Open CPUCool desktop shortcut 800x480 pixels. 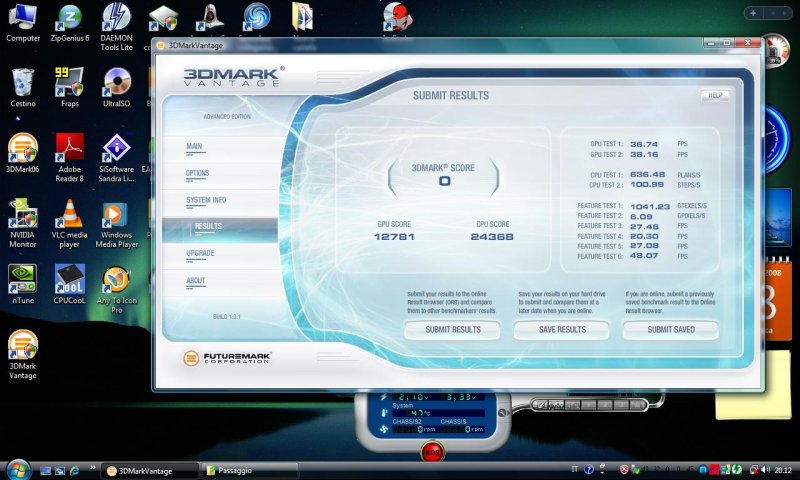pyautogui.click(x=69, y=284)
